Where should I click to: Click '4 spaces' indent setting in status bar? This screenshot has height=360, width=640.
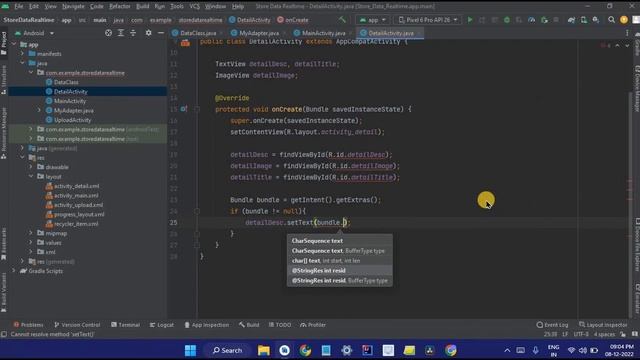(604, 334)
